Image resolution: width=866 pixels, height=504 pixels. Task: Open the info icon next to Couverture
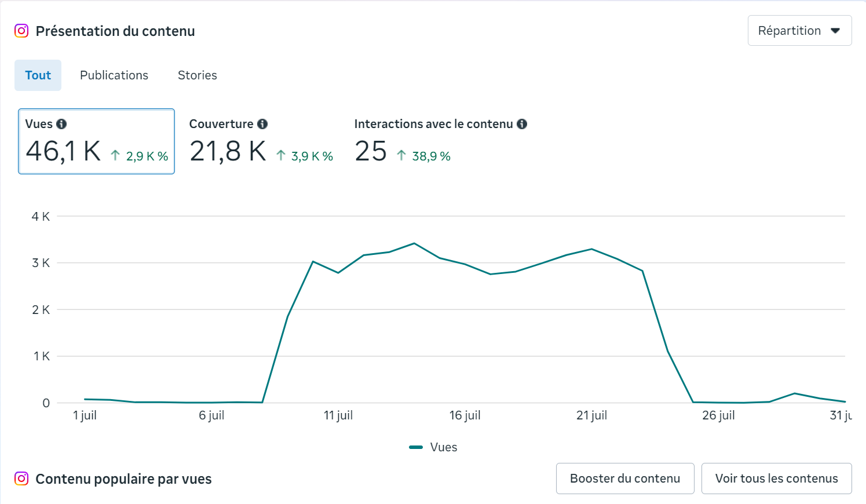[262, 124]
